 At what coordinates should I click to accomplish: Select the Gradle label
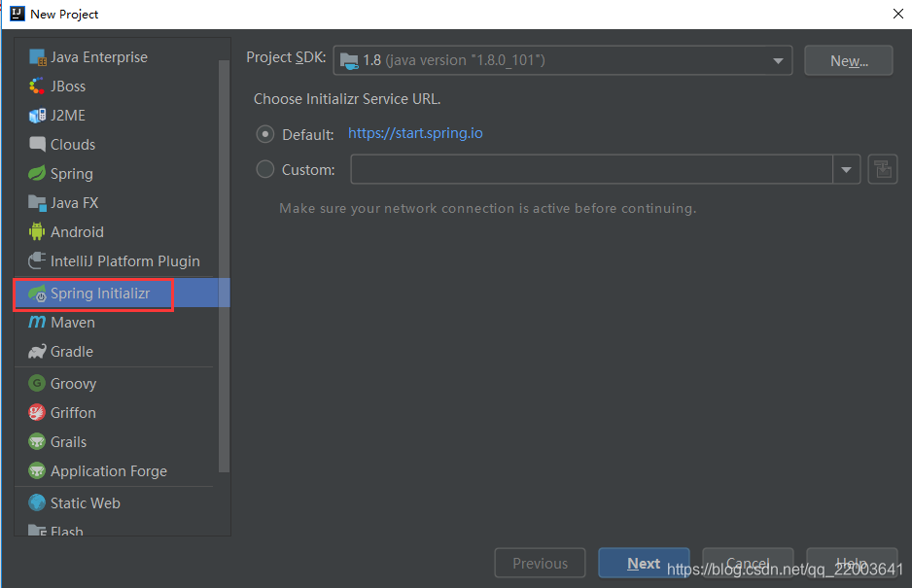pyautogui.click(x=72, y=351)
